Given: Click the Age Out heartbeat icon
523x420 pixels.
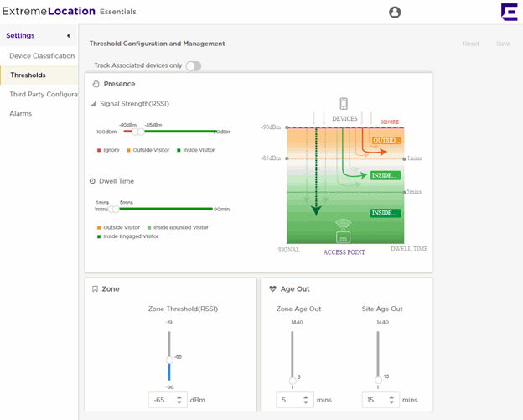Looking at the screenshot, I should pyautogui.click(x=272, y=289).
